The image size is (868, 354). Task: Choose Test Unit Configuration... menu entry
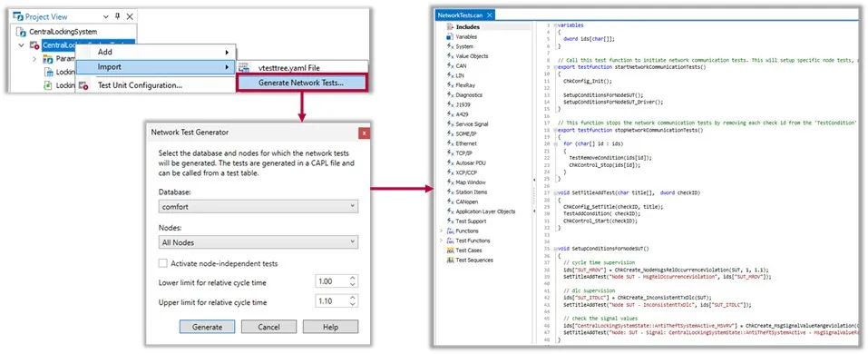[x=156, y=85]
